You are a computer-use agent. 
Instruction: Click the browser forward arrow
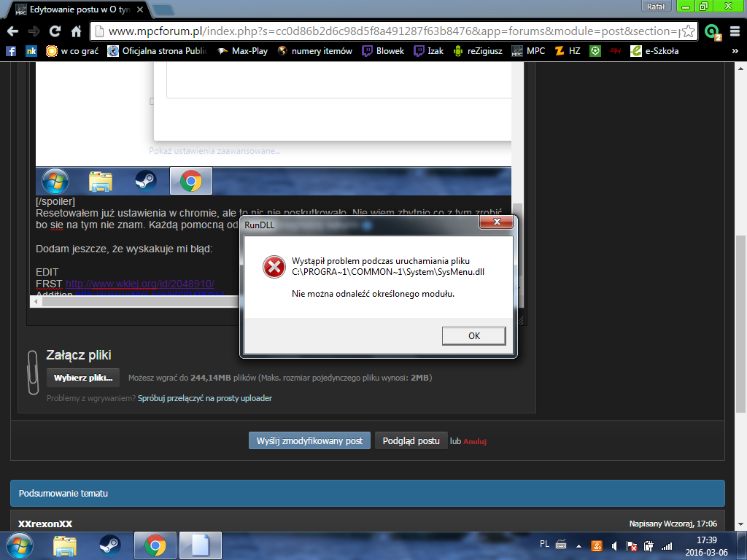coord(34,31)
